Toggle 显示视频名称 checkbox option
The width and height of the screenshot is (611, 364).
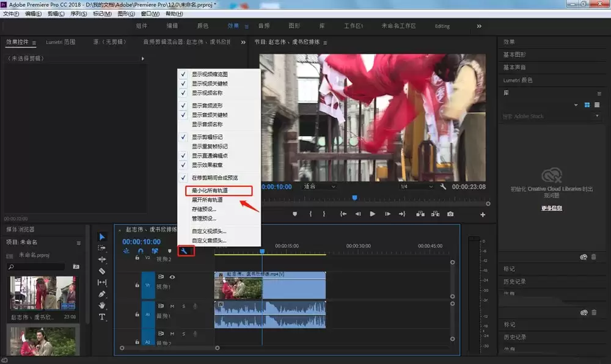point(207,93)
